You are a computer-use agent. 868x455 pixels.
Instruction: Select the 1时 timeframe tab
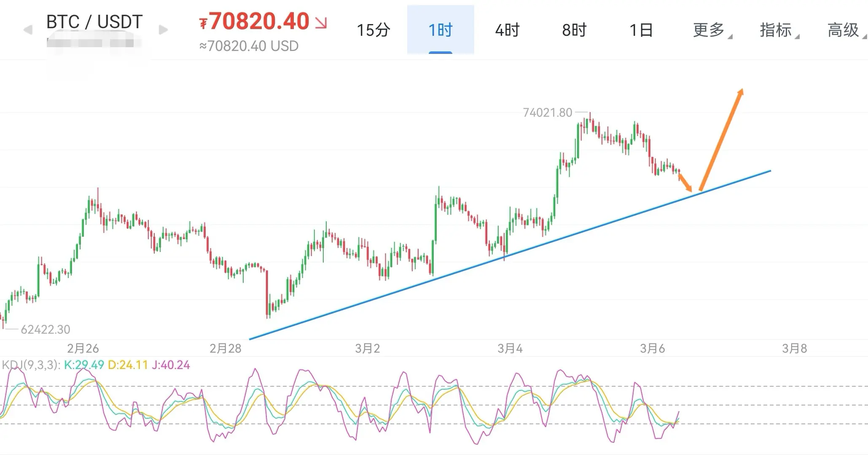click(440, 30)
